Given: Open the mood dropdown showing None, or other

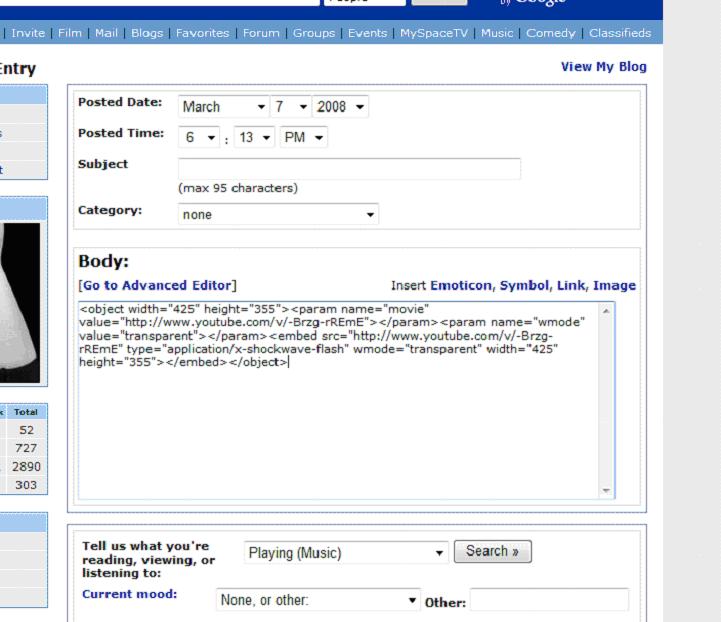Looking at the screenshot, I should (318, 600).
